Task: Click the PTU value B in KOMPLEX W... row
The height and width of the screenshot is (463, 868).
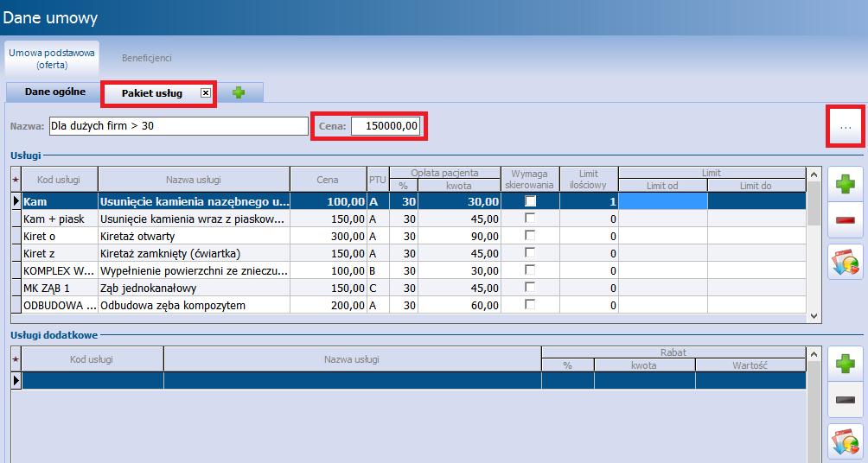Action: [x=378, y=270]
